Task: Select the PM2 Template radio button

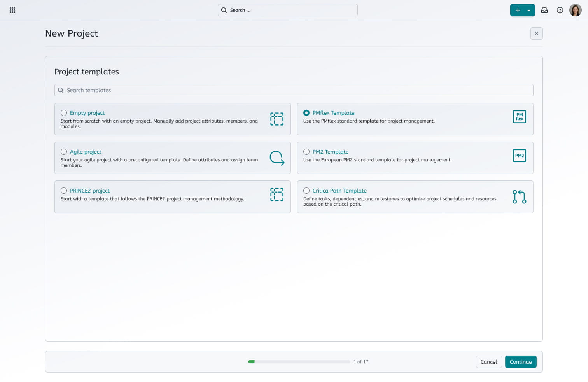Action: [x=306, y=152]
